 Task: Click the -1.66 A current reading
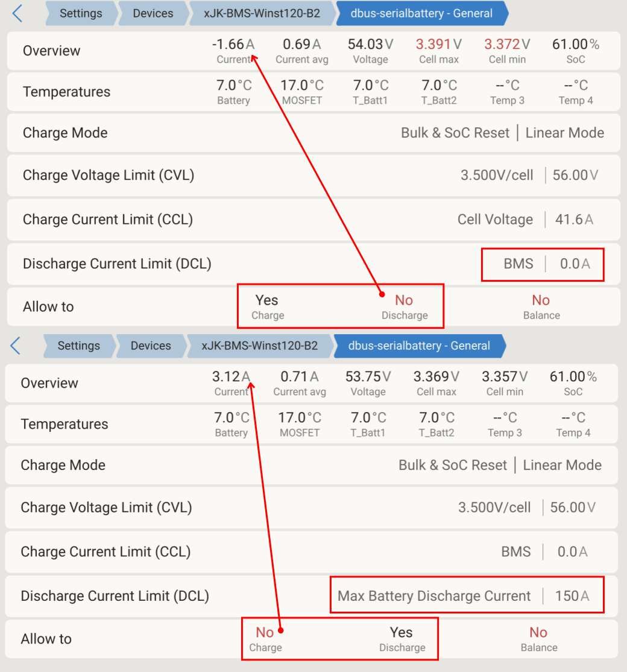point(233,45)
